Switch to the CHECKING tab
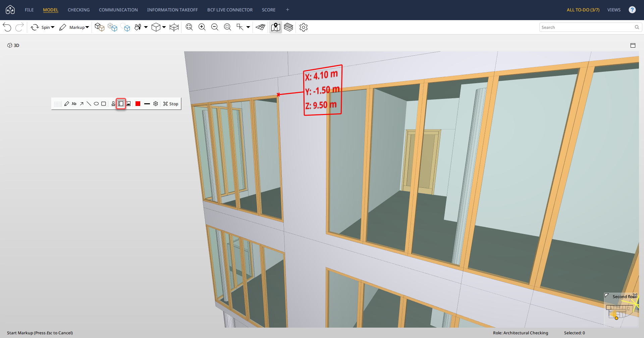Viewport: 644px width, 338px height. coord(78,10)
